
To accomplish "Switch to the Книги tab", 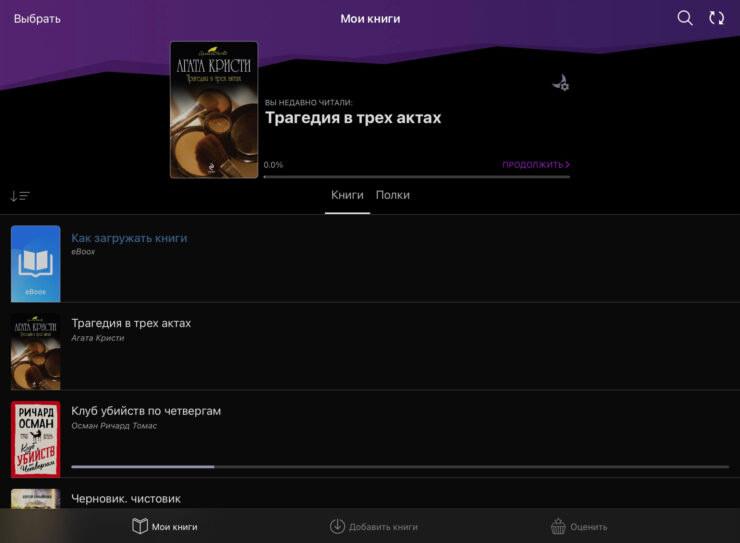I will 347,195.
